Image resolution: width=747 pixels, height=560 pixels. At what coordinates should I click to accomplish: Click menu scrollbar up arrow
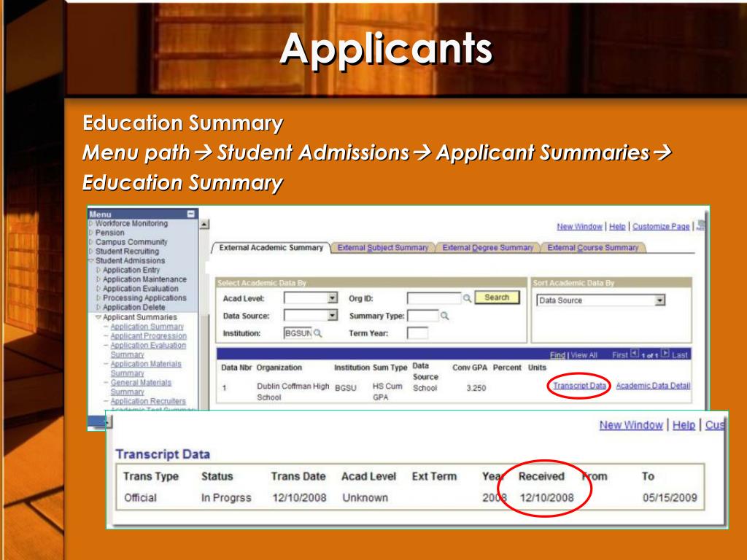click(x=204, y=224)
